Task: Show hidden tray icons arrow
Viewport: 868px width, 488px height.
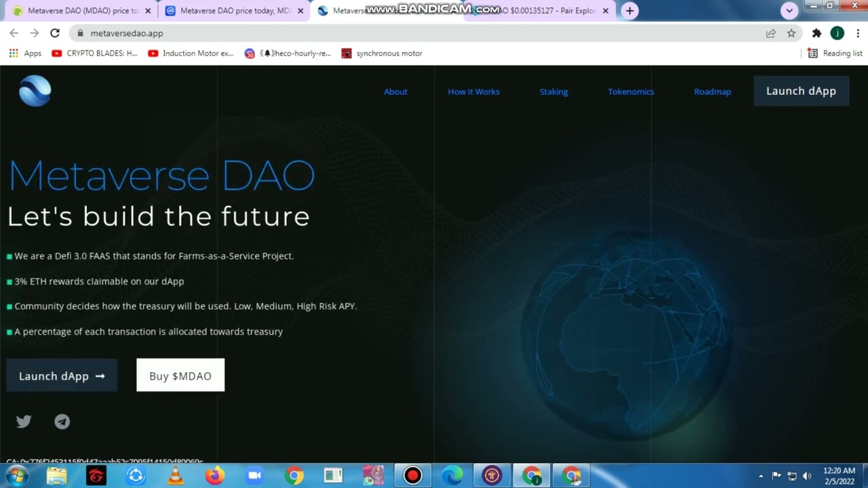Action: click(x=761, y=476)
